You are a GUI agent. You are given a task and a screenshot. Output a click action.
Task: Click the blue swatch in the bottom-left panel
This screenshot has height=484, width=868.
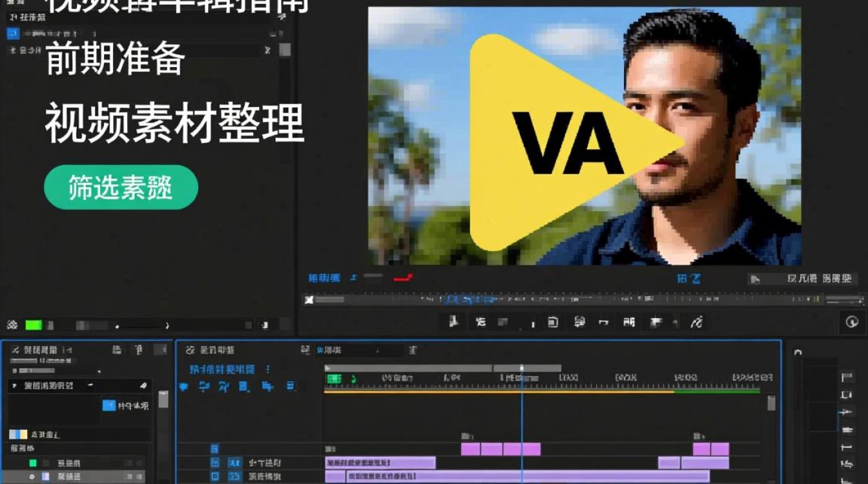109,405
